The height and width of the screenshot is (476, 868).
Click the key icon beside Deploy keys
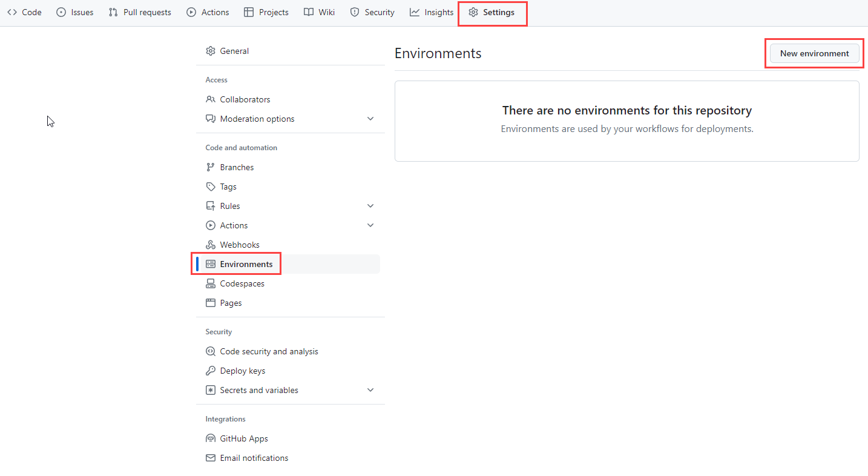pyautogui.click(x=211, y=371)
